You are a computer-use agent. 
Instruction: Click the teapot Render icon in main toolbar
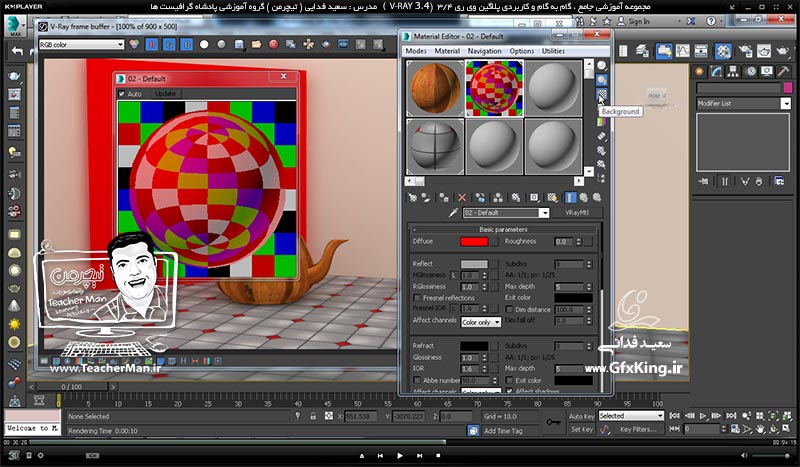point(783,51)
